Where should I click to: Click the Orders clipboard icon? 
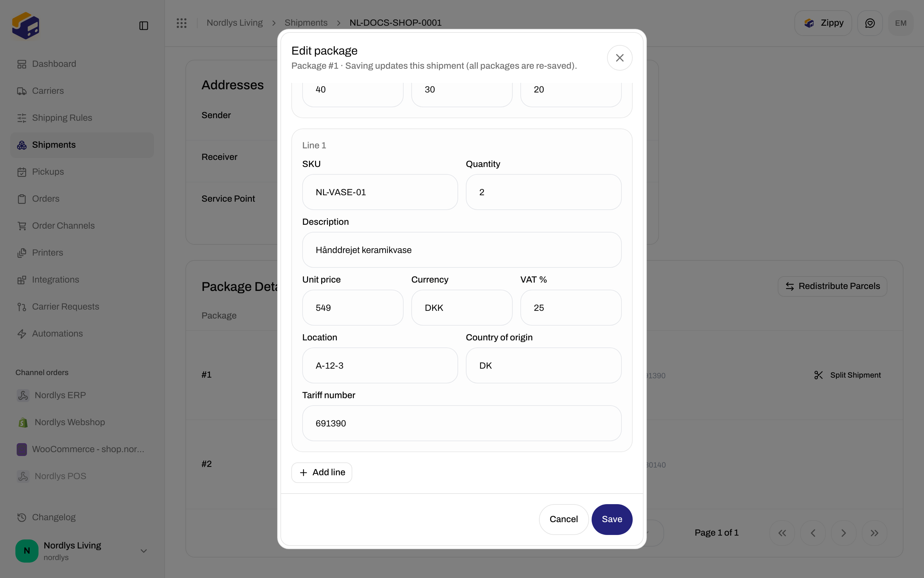pyautogui.click(x=22, y=199)
